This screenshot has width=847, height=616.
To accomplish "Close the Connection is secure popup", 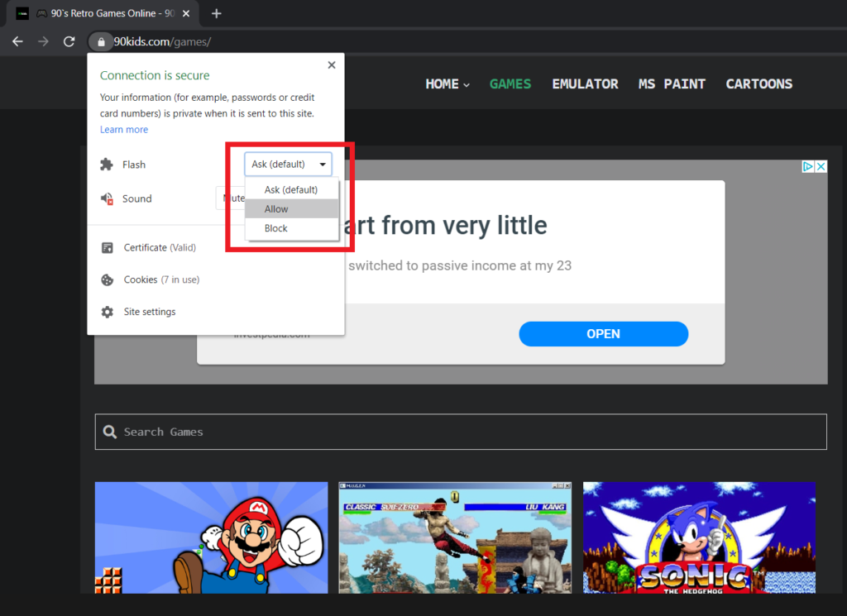I will tap(332, 64).
